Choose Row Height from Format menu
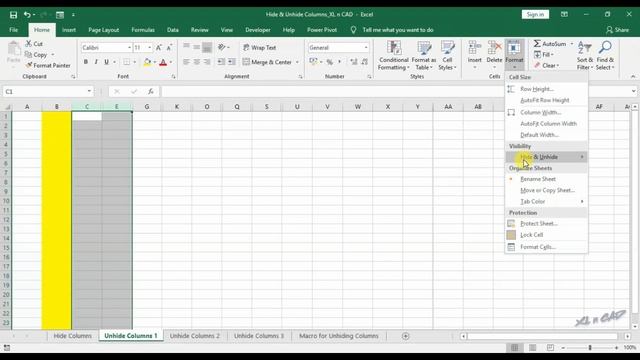640x360 pixels. click(x=547, y=89)
